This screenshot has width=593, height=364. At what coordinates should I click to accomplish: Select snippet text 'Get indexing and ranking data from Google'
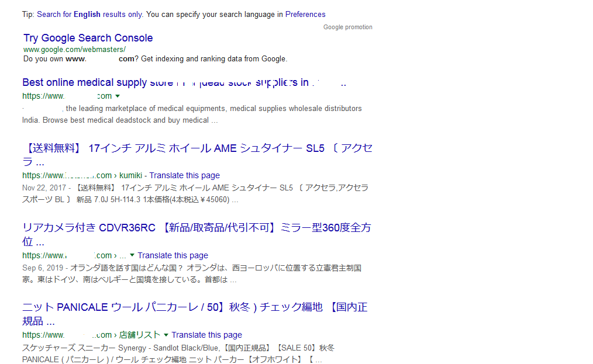coord(213,59)
